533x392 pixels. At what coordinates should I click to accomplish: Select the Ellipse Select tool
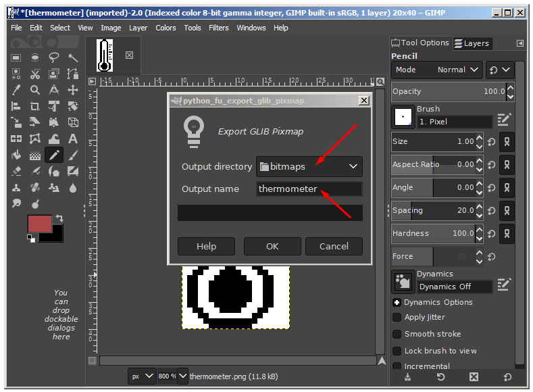click(x=34, y=57)
